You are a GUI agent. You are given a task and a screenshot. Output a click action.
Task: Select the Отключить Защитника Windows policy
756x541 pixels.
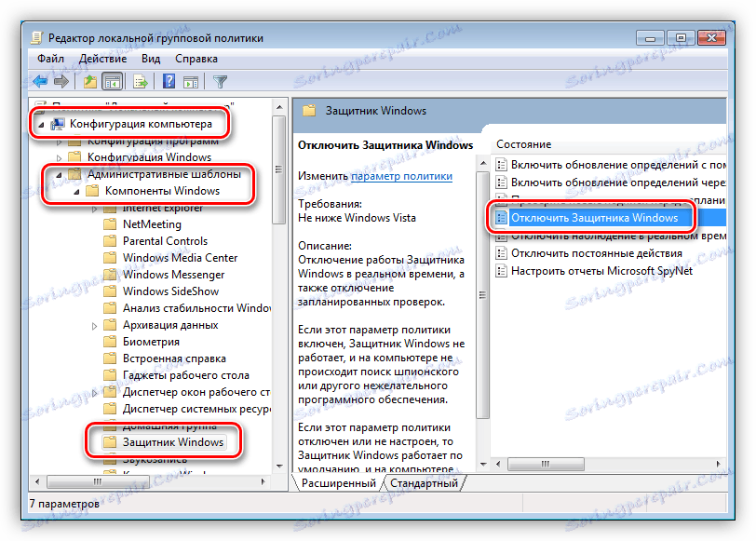point(596,221)
